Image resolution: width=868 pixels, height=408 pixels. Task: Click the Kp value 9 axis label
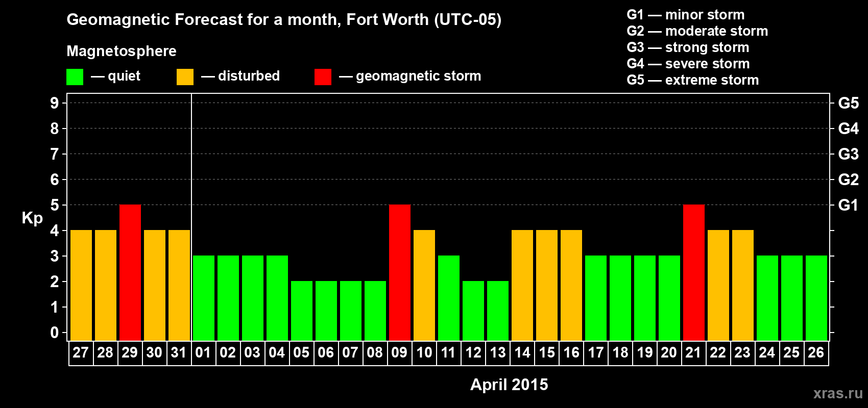[55, 103]
